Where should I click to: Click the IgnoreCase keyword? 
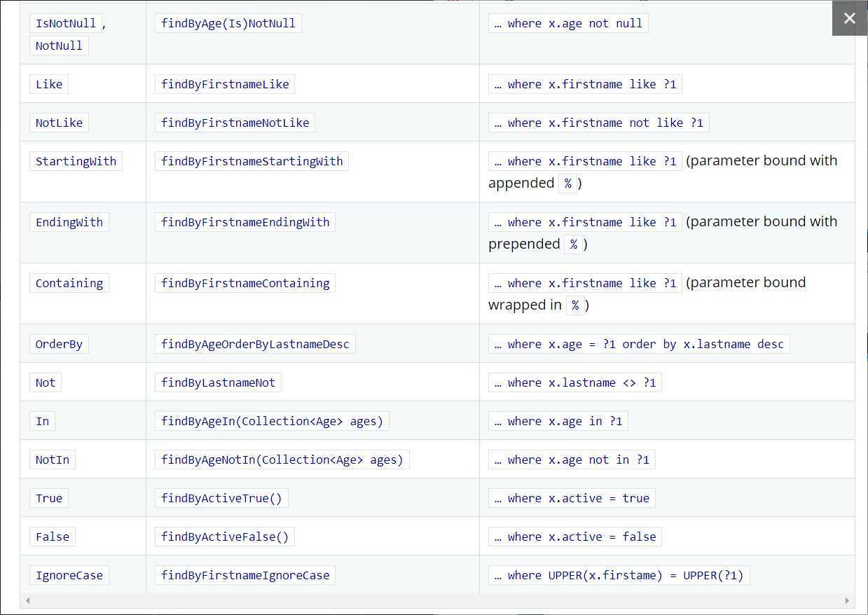pyautogui.click(x=69, y=575)
